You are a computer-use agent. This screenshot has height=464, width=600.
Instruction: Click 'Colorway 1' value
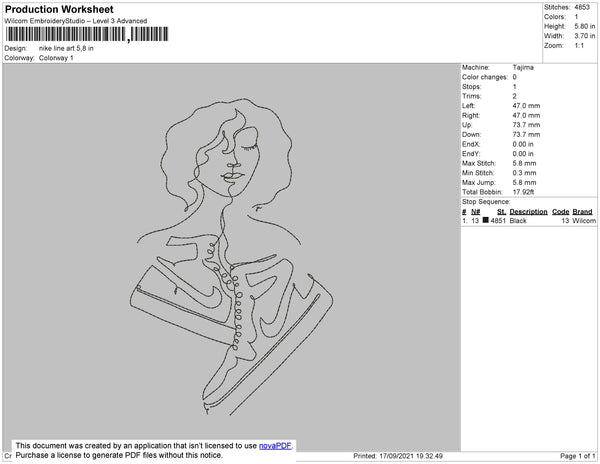coord(56,58)
